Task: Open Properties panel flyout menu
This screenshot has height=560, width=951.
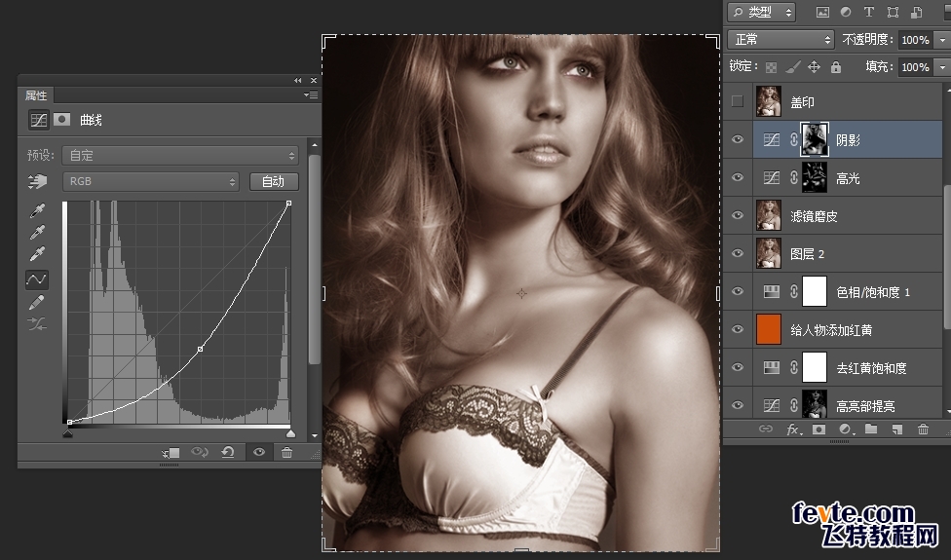Action: tap(311, 94)
